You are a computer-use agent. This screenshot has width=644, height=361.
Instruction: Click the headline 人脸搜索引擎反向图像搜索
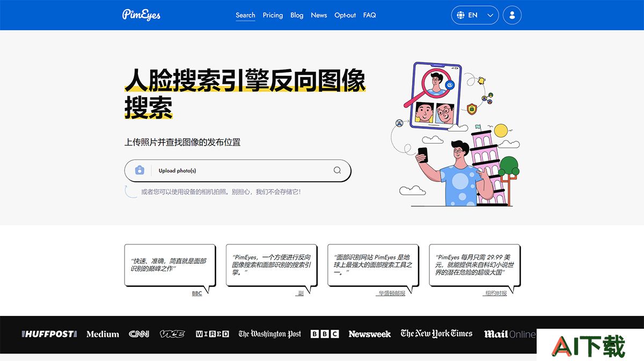tap(245, 93)
